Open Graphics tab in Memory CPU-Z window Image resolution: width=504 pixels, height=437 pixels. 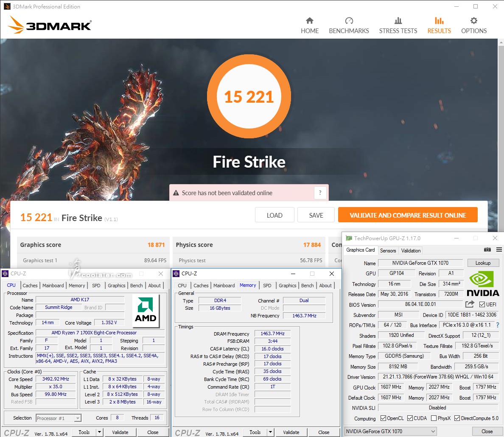(287, 286)
